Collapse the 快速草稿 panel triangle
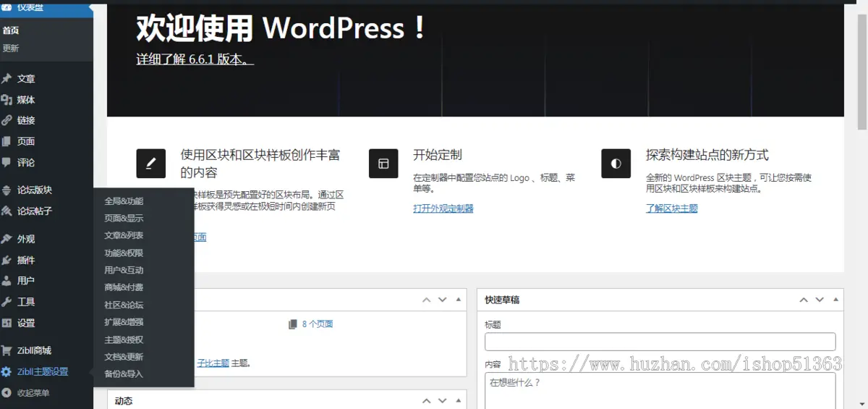 point(836,300)
